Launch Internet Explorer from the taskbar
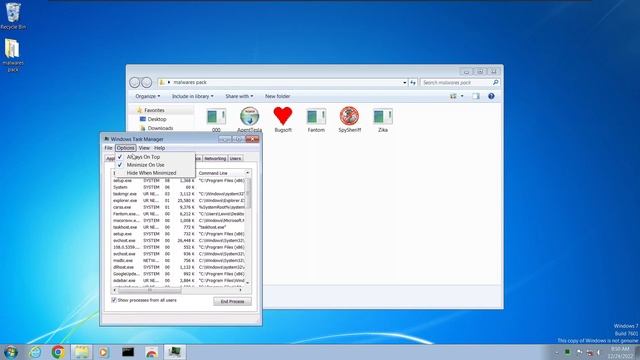 35,352
